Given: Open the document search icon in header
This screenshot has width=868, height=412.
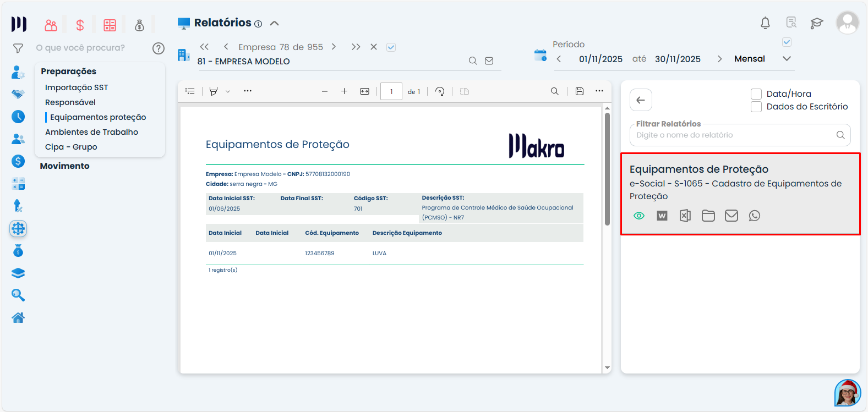Looking at the screenshot, I should [791, 23].
